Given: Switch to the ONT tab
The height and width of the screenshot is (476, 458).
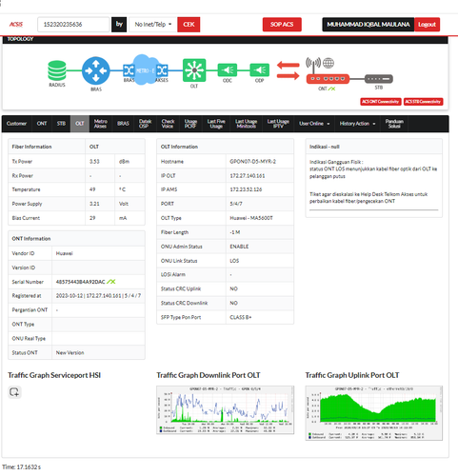Looking at the screenshot, I should (42, 124).
